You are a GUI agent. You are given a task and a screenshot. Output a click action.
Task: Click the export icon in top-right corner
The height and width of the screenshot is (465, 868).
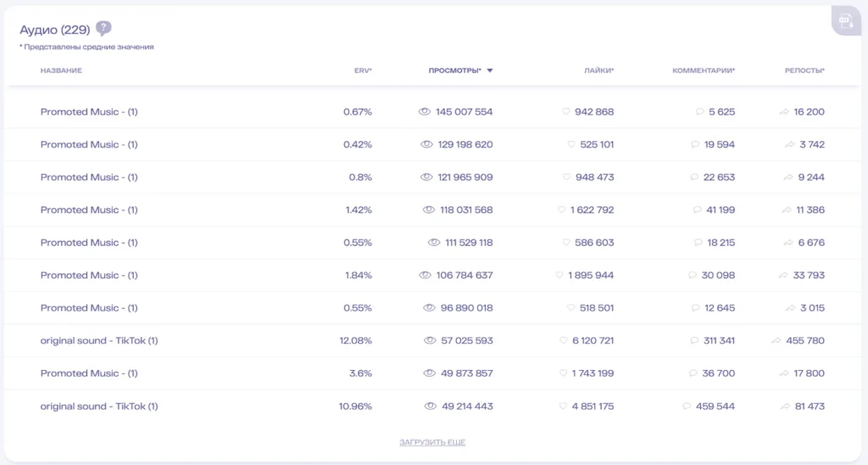click(x=846, y=21)
